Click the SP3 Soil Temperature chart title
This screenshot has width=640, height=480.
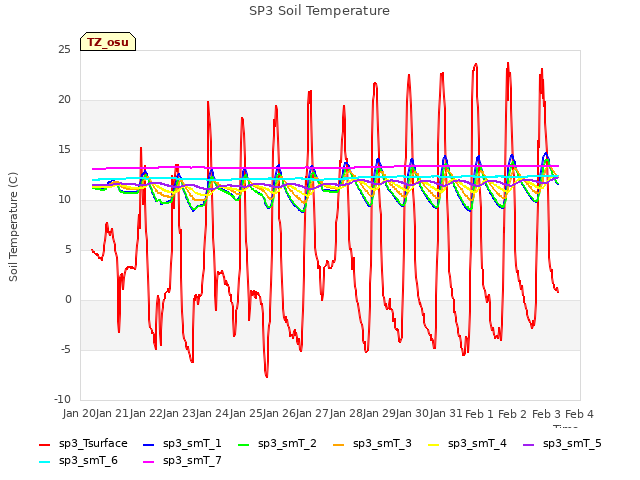pos(319,11)
